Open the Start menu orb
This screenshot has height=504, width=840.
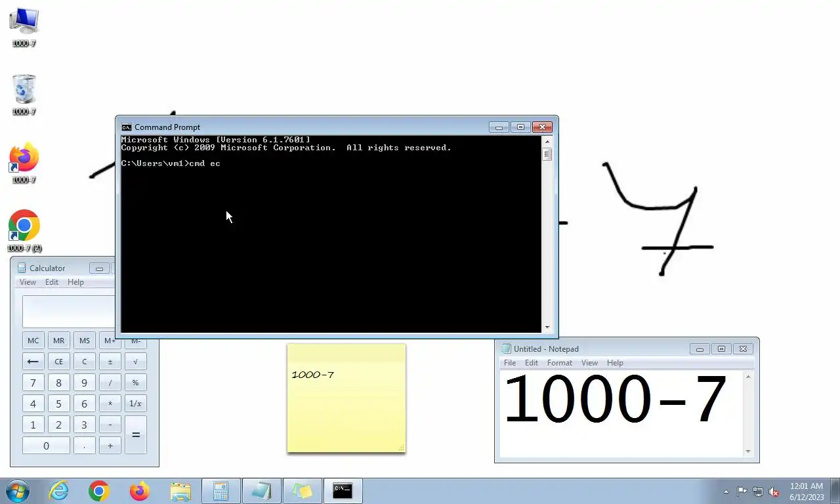[18, 491]
